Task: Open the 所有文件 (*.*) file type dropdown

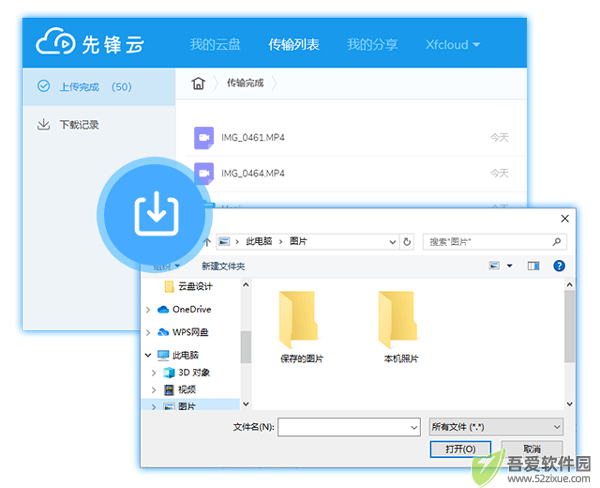Action: click(x=496, y=427)
